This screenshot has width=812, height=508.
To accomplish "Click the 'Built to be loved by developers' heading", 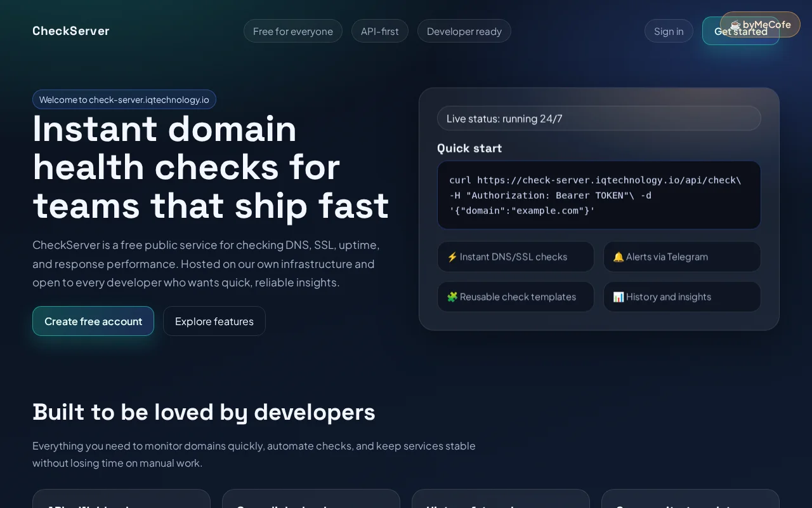I will (204, 412).
